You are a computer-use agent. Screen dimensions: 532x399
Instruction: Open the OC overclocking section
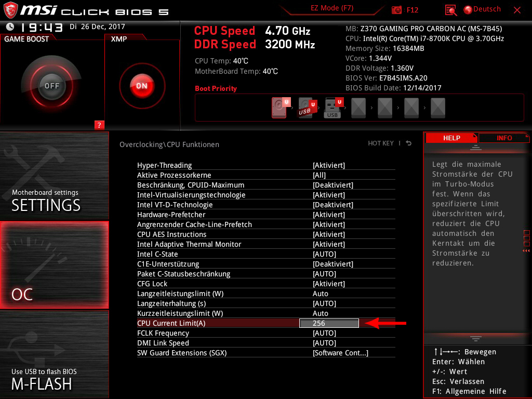54,265
